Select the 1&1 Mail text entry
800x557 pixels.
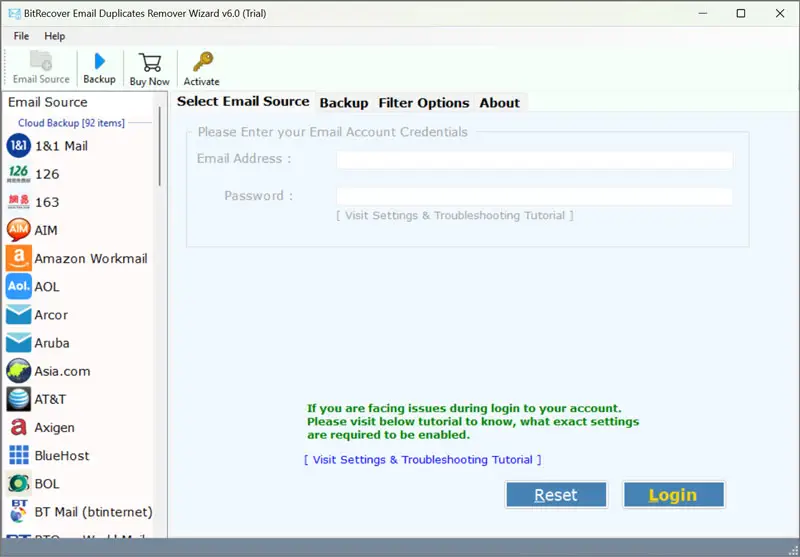[61, 146]
